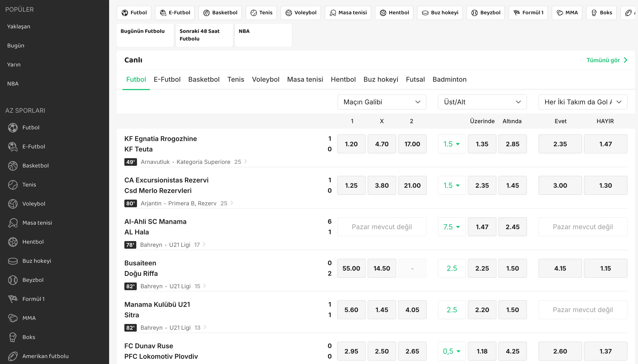The height and width of the screenshot is (364, 638).
Task: Click Boks glove icon in sidebar
Action: tap(13, 337)
